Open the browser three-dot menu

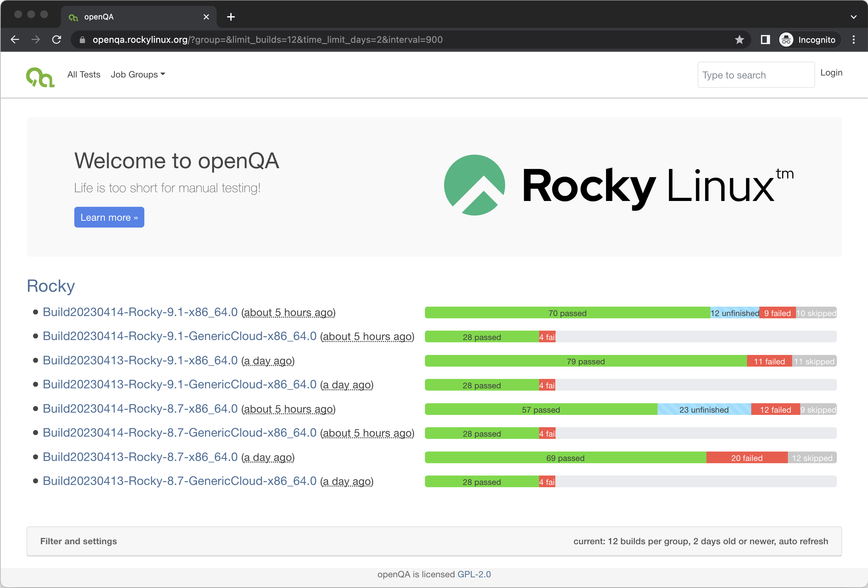[x=854, y=40]
